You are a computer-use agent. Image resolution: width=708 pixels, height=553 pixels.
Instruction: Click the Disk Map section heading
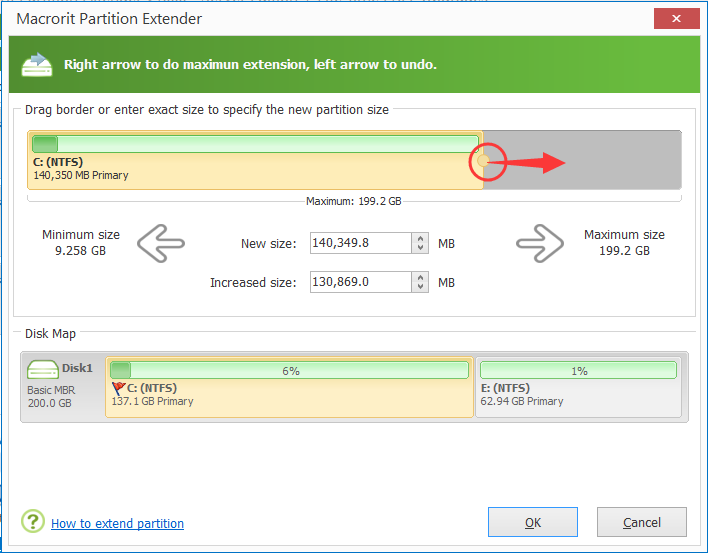[x=50, y=334]
